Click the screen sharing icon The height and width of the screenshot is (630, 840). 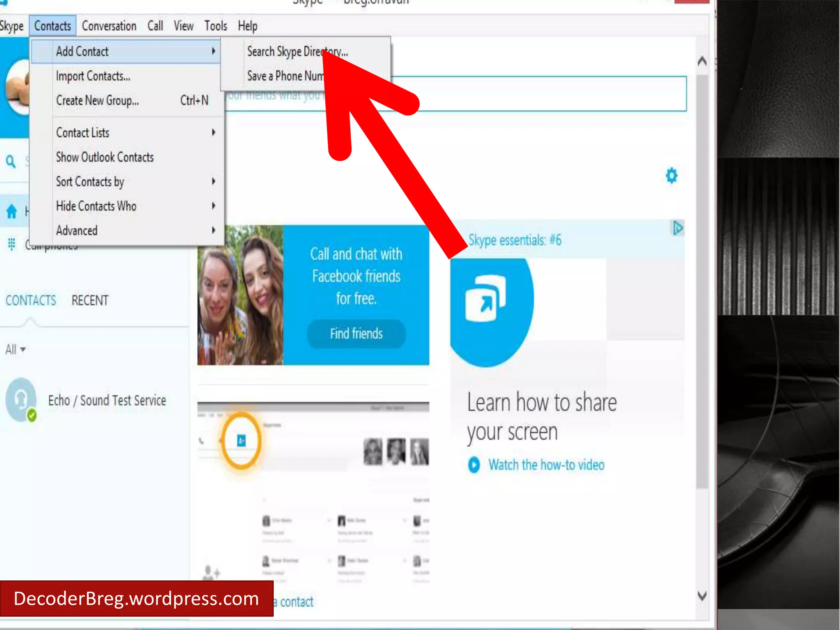(486, 298)
